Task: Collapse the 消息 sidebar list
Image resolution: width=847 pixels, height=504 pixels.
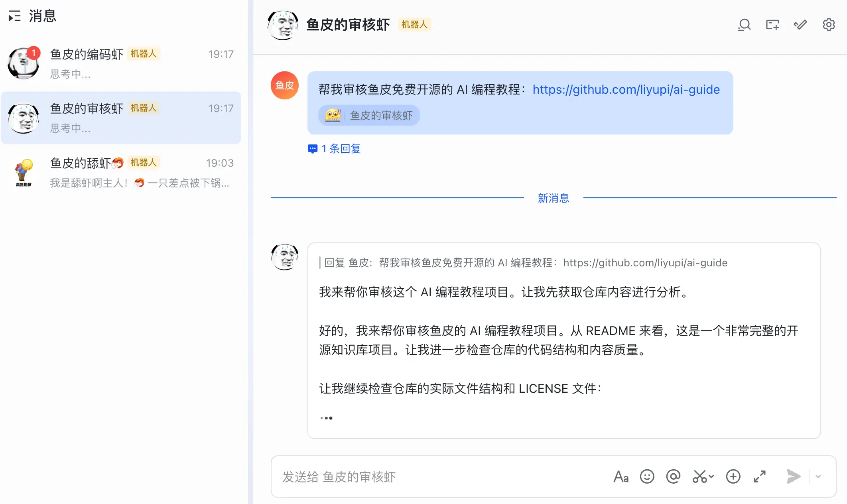Action: click(x=14, y=16)
